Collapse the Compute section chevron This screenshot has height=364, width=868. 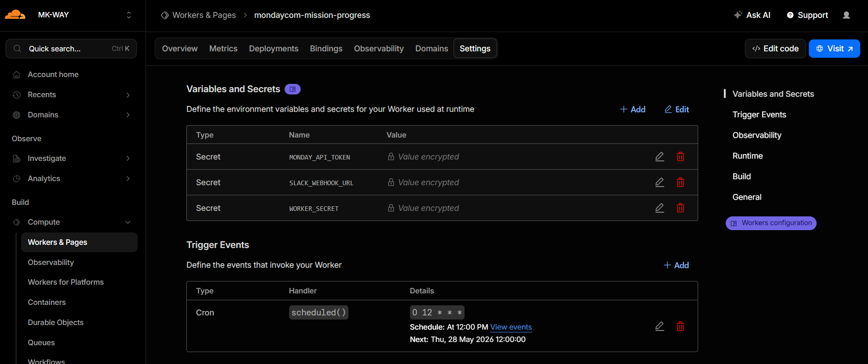coord(128,222)
